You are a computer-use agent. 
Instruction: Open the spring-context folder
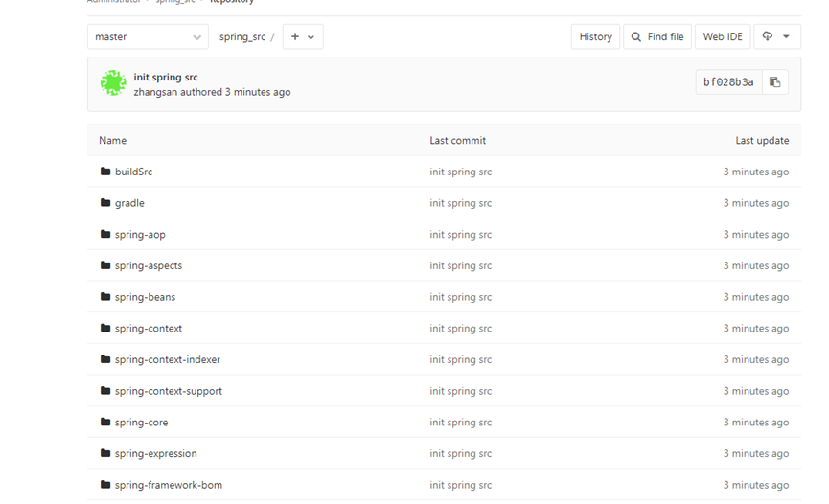[149, 329]
